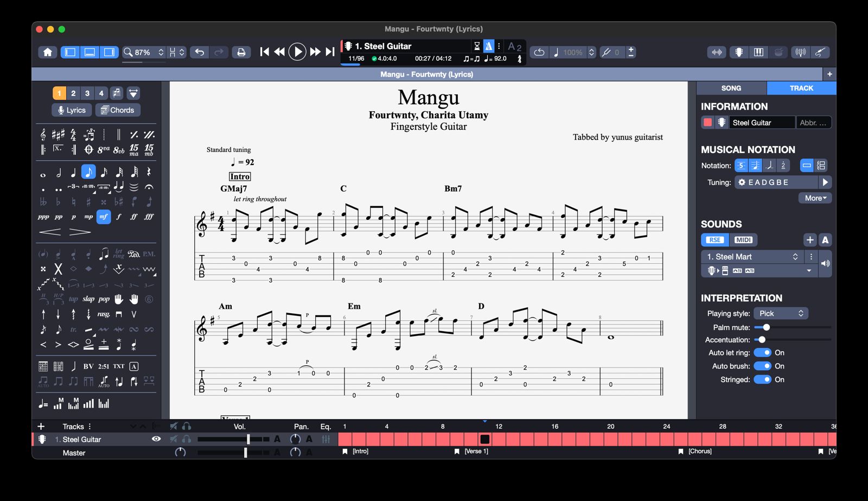Switch to the TRACK tab
868x501 pixels.
(x=801, y=88)
